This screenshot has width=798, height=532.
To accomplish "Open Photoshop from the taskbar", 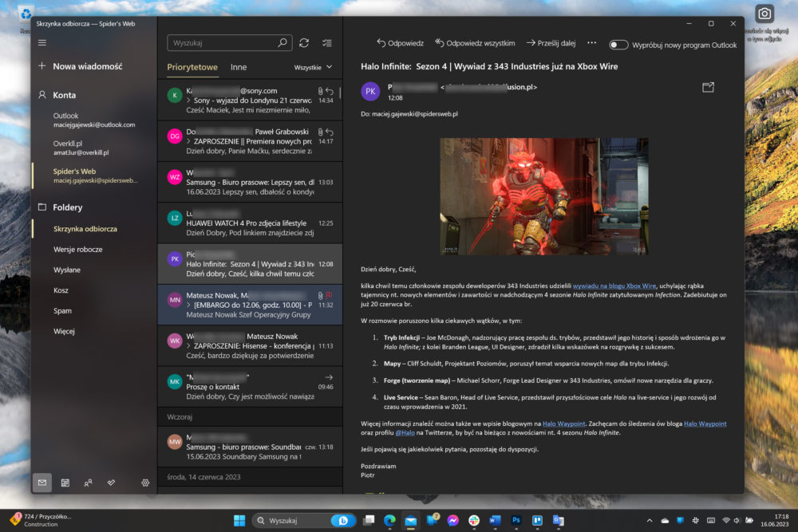I will click(x=516, y=520).
